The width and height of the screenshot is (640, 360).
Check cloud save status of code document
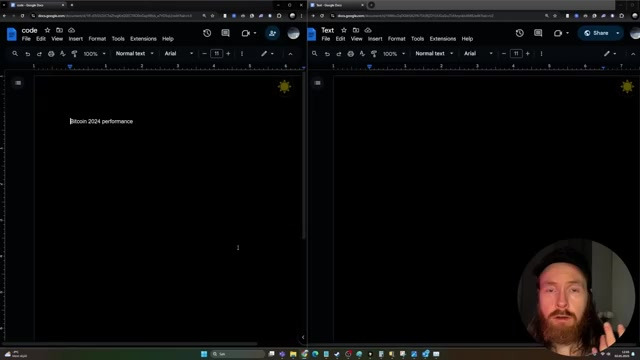pos(71,30)
